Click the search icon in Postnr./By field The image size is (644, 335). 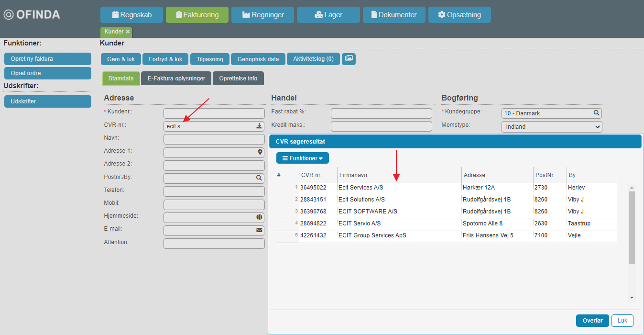click(259, 178)
